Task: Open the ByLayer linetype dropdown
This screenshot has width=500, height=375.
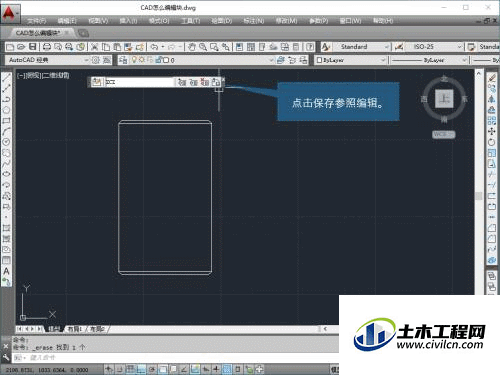Action: tap(464, 60)
